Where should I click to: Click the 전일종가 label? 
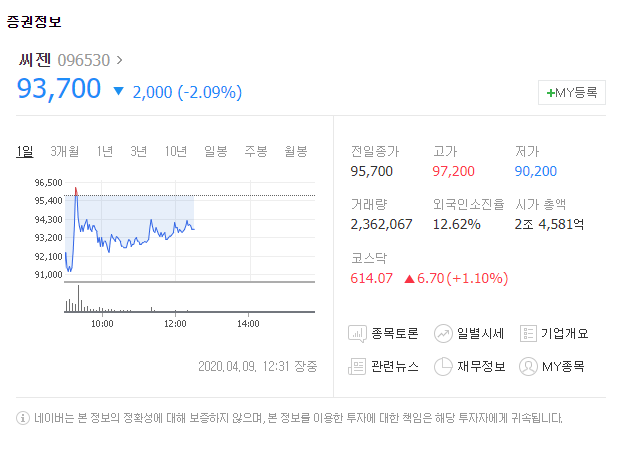(x=375, y=152)
